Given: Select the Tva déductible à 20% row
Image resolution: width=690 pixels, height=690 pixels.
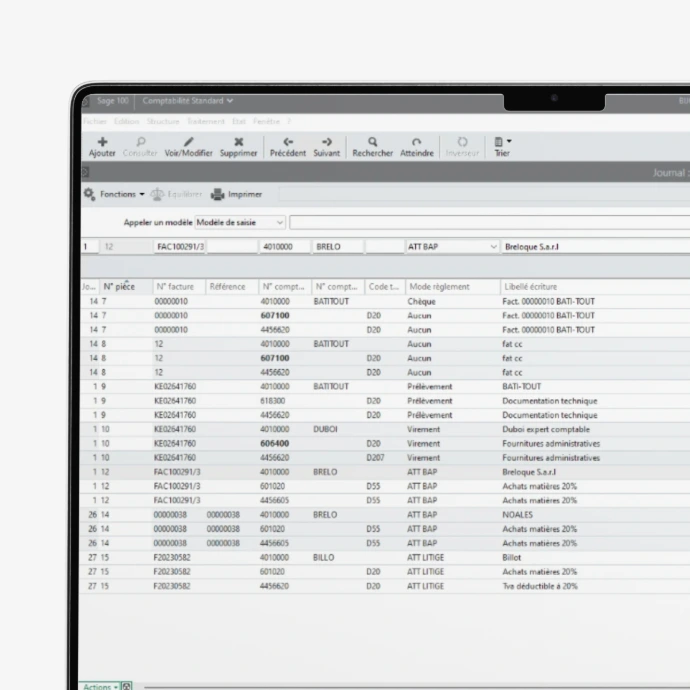Looking at the screenshot, I should pos(385,586).
